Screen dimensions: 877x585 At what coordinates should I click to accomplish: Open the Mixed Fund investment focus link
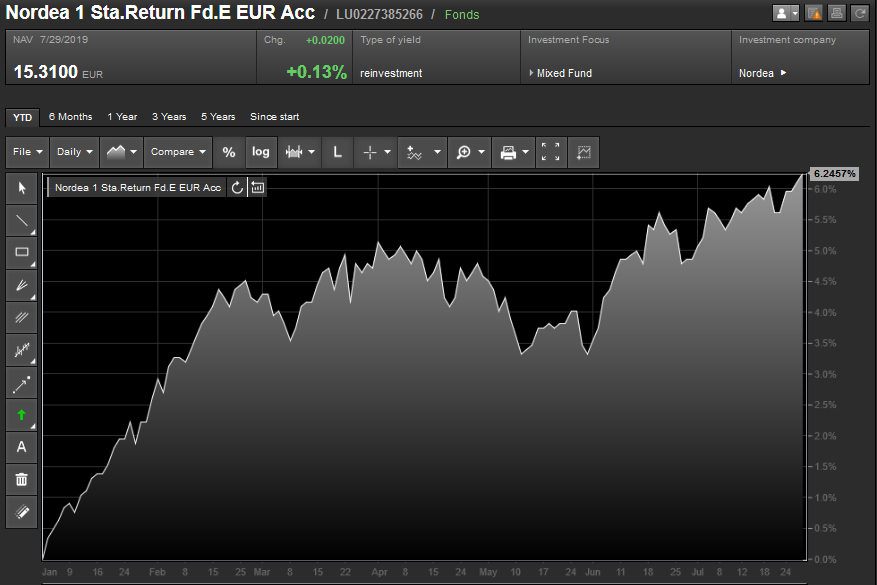[565, 73]
